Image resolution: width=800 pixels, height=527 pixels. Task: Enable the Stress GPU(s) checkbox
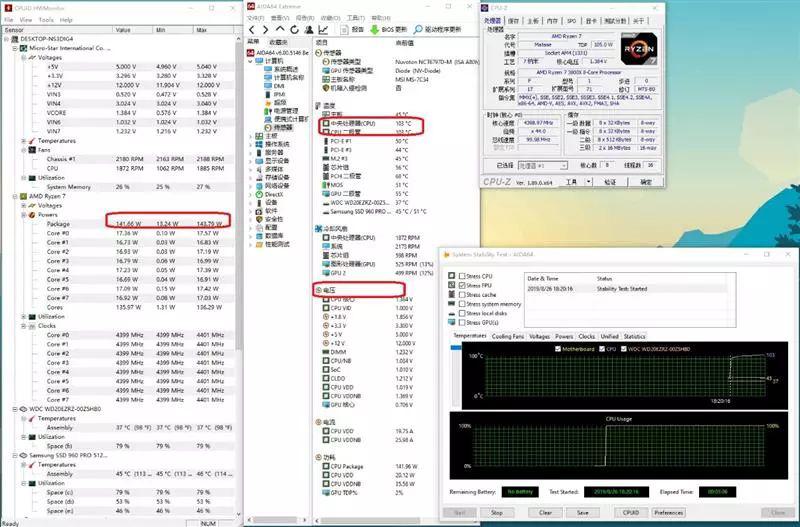click(x=462, y=322)
